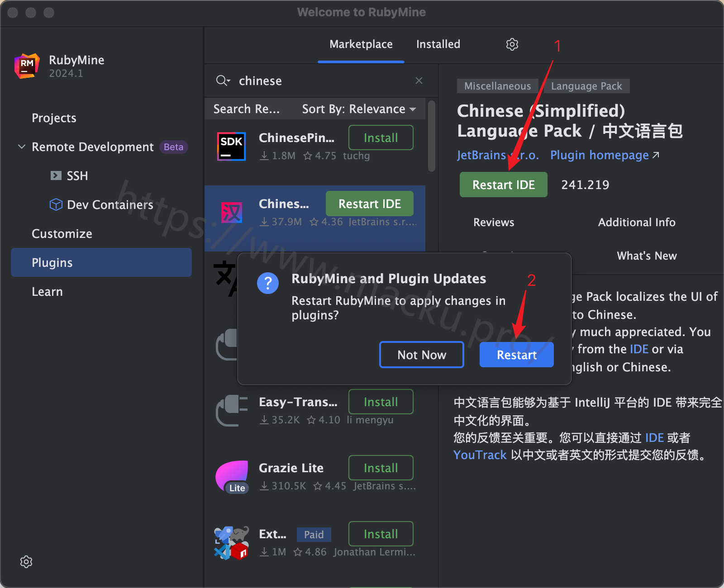Image resolution: width=724 pixels, height=588 pixels.
Task: Click the IDE link in Chinese description
Action: (x=654, y=438)
